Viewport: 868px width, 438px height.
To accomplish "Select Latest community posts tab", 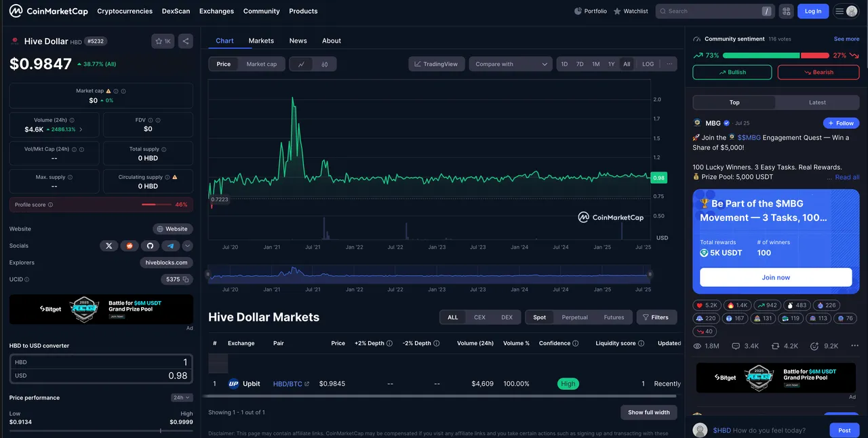I will 817,102.
